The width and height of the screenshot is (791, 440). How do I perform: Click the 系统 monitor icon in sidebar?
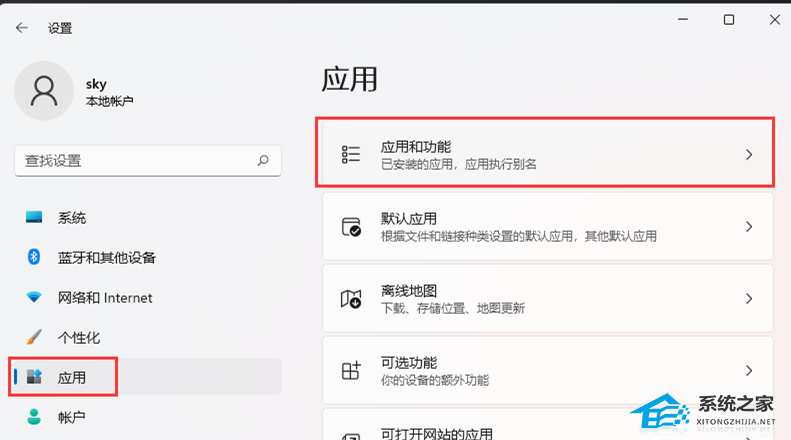click(35, 218)
